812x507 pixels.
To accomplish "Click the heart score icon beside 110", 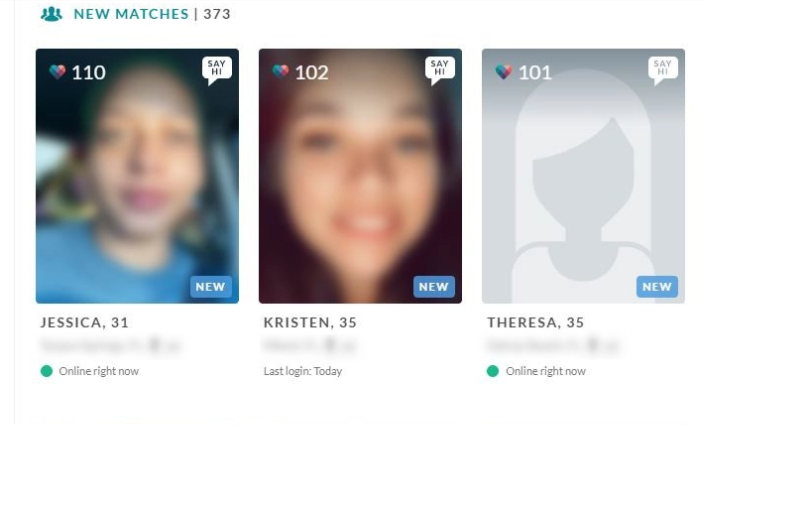I will click(58, 71).
